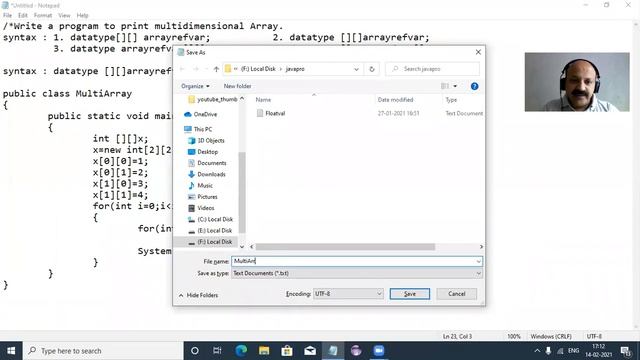This screenshot has height=360, width=640.
Task: Open the Desktop folder in tree
Action: (203, 151)
